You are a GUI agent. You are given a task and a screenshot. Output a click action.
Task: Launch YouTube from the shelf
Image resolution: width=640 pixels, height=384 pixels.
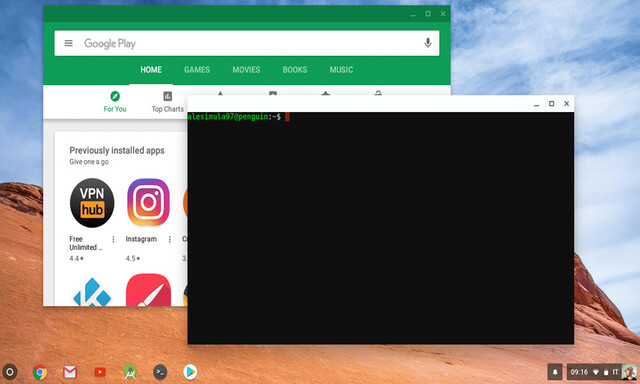coord(100,372)
